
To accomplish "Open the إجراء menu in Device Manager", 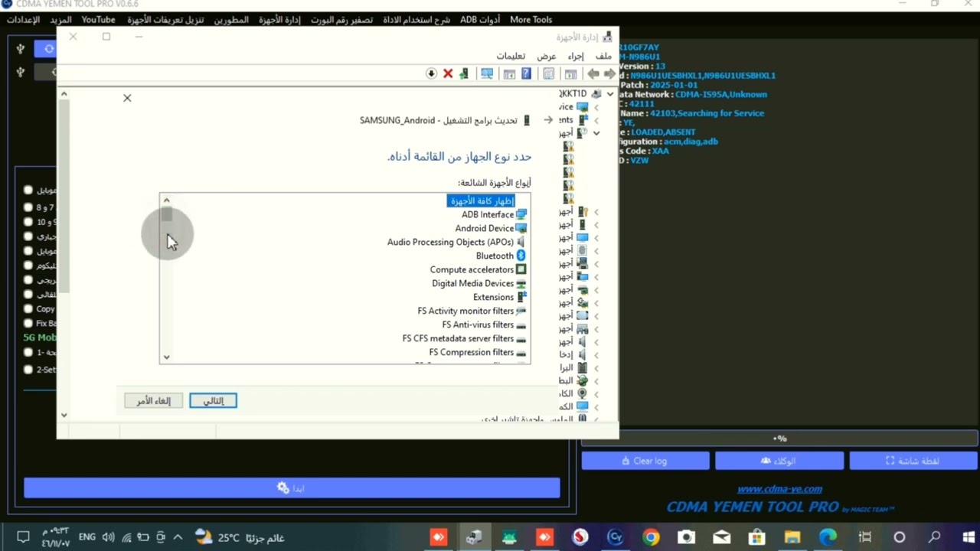I will point(576,56).
